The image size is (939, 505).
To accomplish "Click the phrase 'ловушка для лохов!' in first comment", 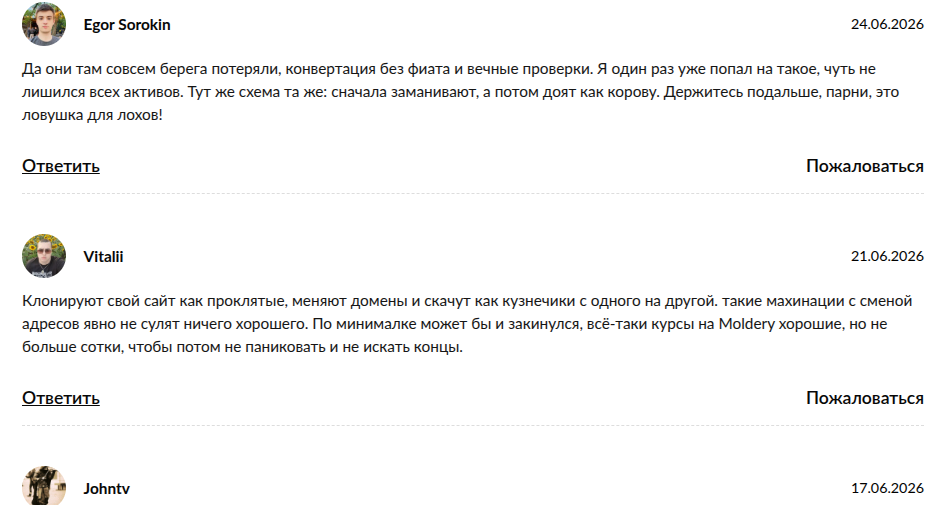I will pos(92,115).
